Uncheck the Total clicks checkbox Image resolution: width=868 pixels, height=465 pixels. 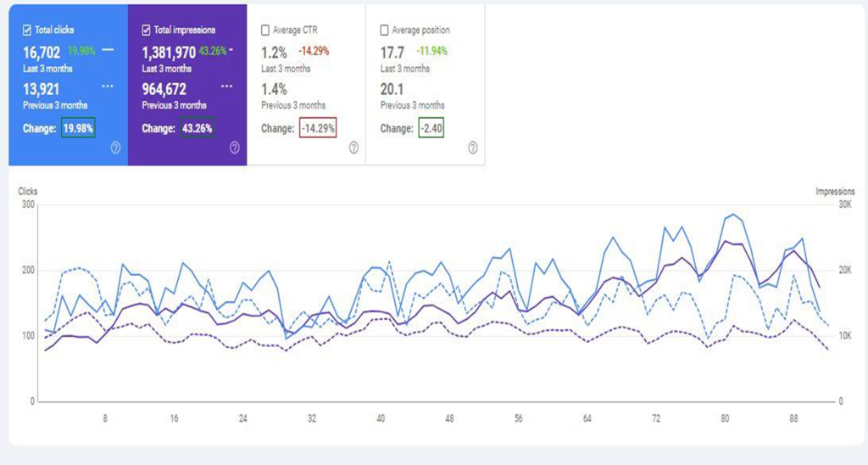click(27, 30)
